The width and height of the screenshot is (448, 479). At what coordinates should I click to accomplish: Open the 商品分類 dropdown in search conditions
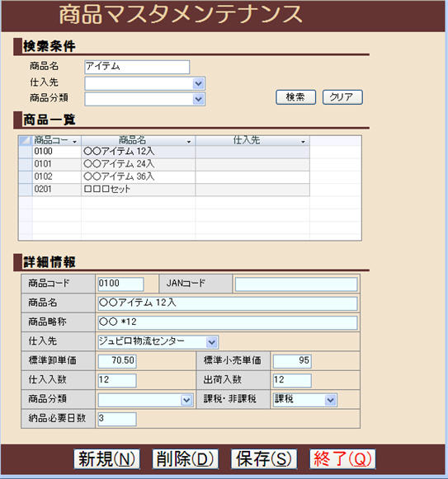tap(199, 99)
